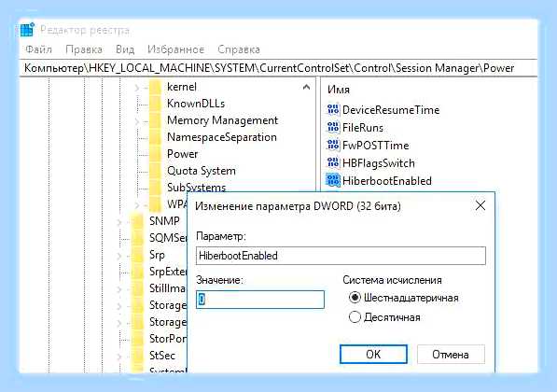Click the kernel folder icon
Screen dimensions: 557x392
155,87
